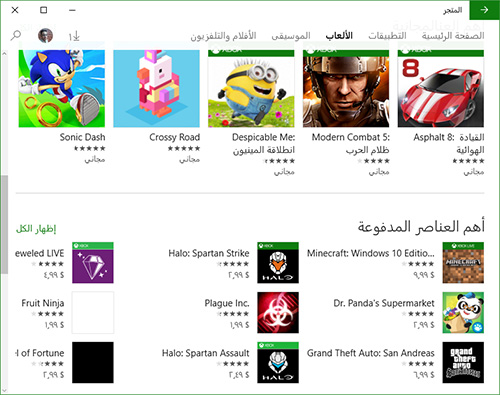Image resolution: width=500 pixels, height=395 pixels.
Task: Open the Bejeweled LIVE diamond icon
Action: (93, 263)
